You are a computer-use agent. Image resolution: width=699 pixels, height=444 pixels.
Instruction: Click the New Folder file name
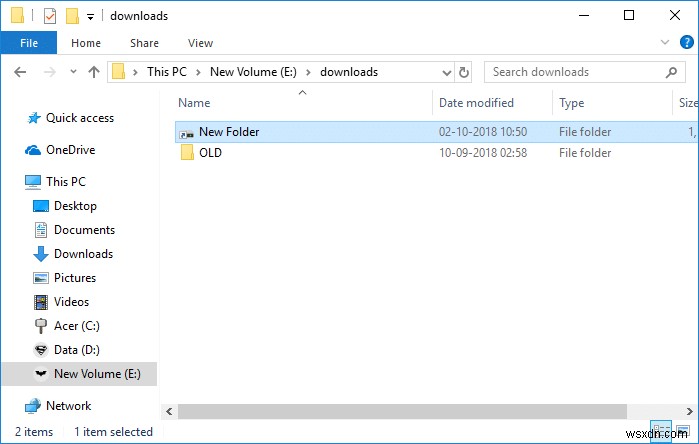point(229,132)
